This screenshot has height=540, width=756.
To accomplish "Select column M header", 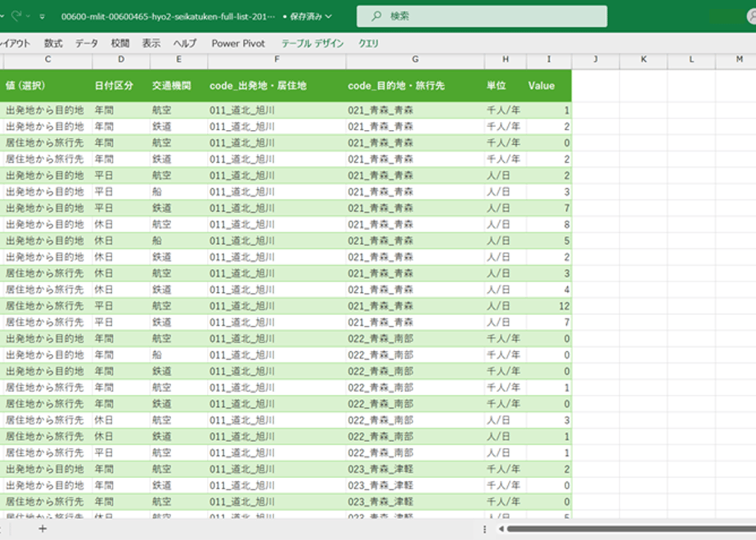I will 736,59.
